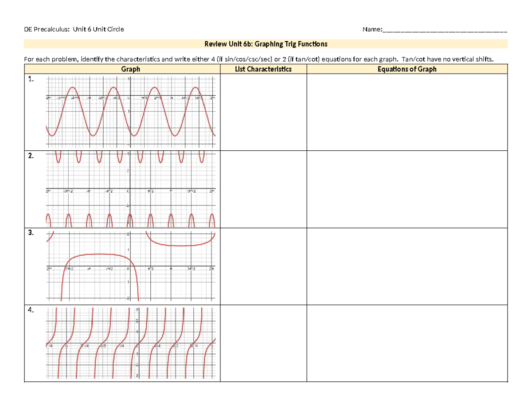Click the 'Graph' column header

(130, 69)
